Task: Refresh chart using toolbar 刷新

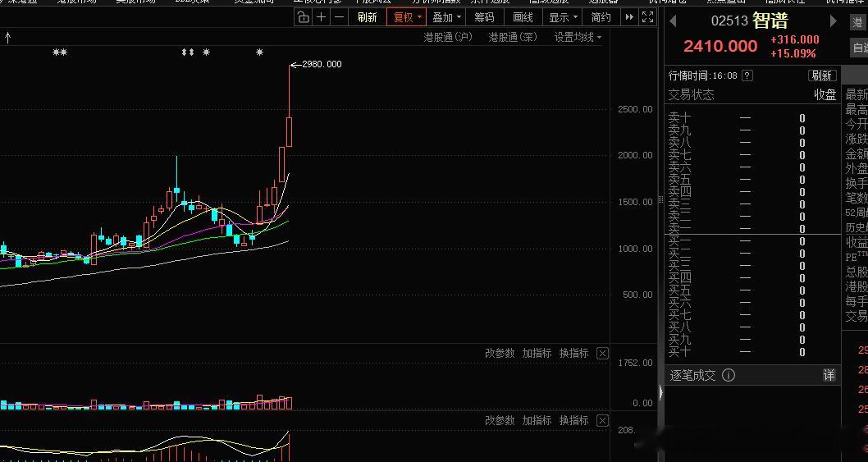Action: [367, 17]
